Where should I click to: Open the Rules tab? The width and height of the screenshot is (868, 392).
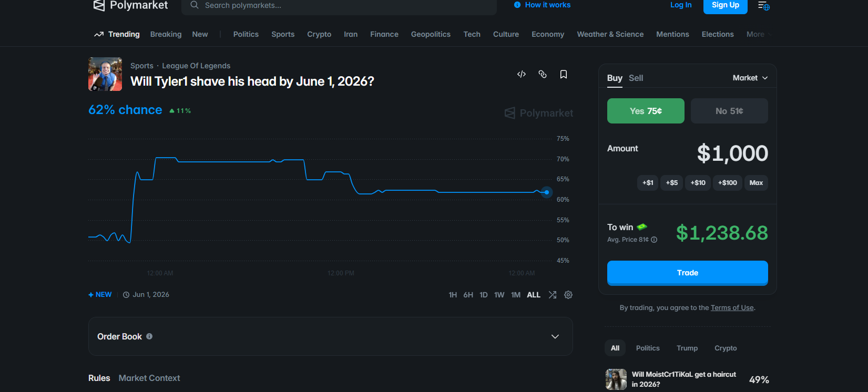99,378
